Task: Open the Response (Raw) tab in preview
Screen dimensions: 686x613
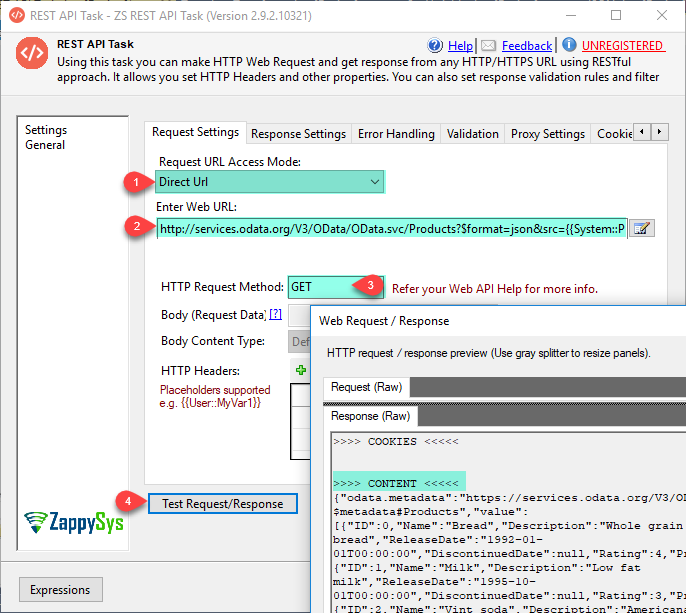Action: [x=370, y=416]
